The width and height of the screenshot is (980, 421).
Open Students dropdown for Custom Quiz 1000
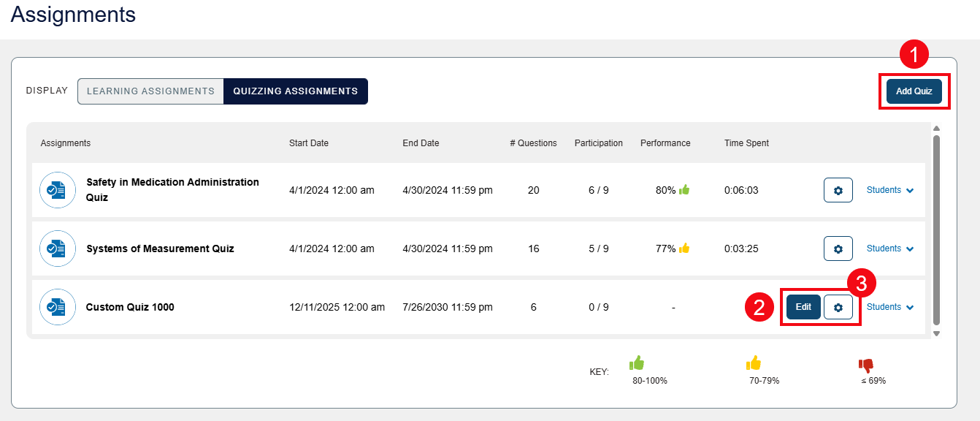click(889, 307)
